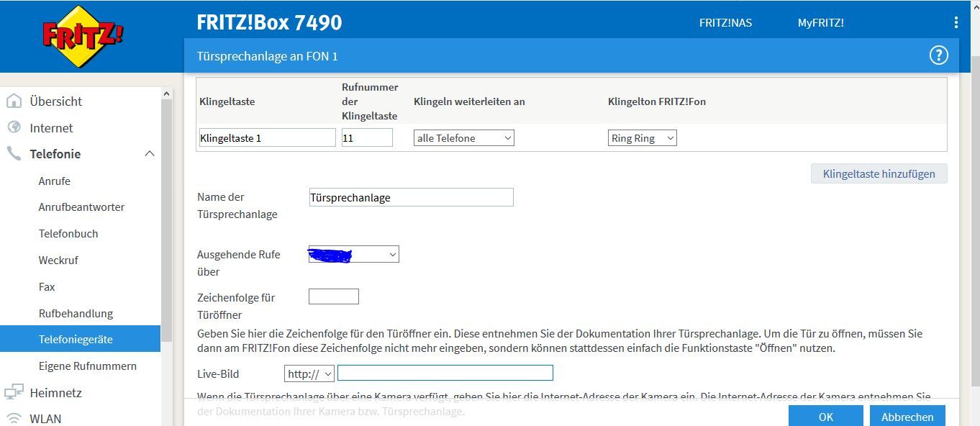Click the 'Zeichenfolge für Türöffner' input field
The image size is (980, 426).
[333, 296]
